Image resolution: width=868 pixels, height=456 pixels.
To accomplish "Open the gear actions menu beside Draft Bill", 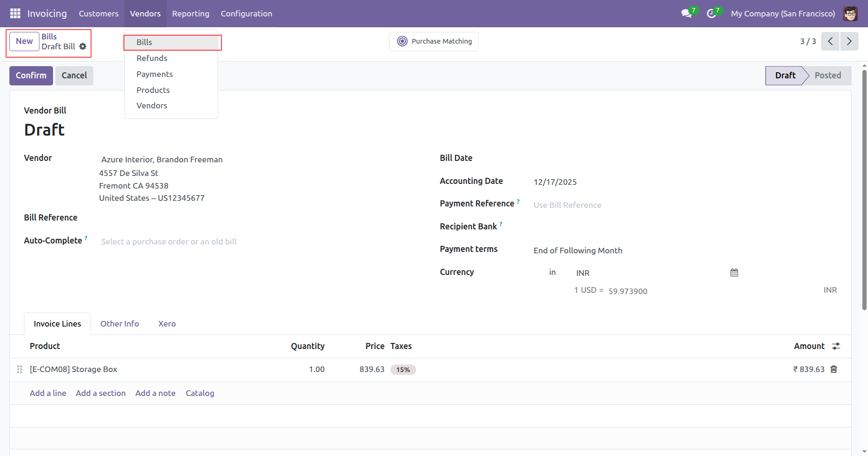I will coord(83,46).
